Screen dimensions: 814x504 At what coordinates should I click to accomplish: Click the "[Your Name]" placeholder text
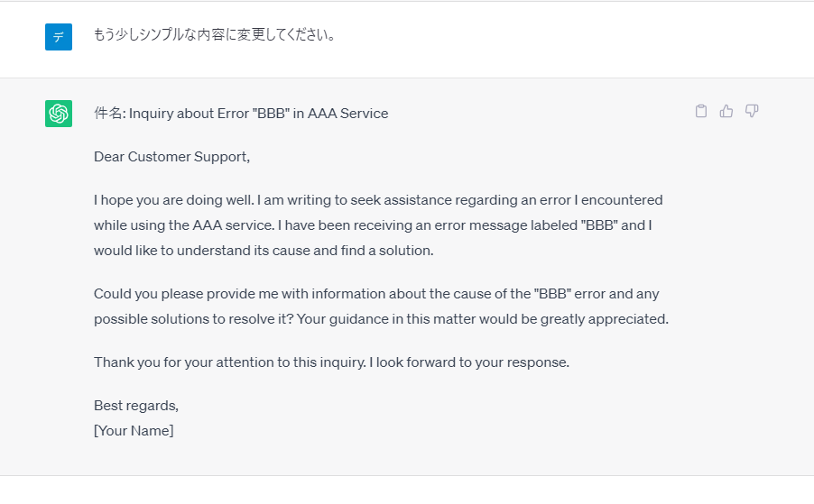(x=134, y=431)
